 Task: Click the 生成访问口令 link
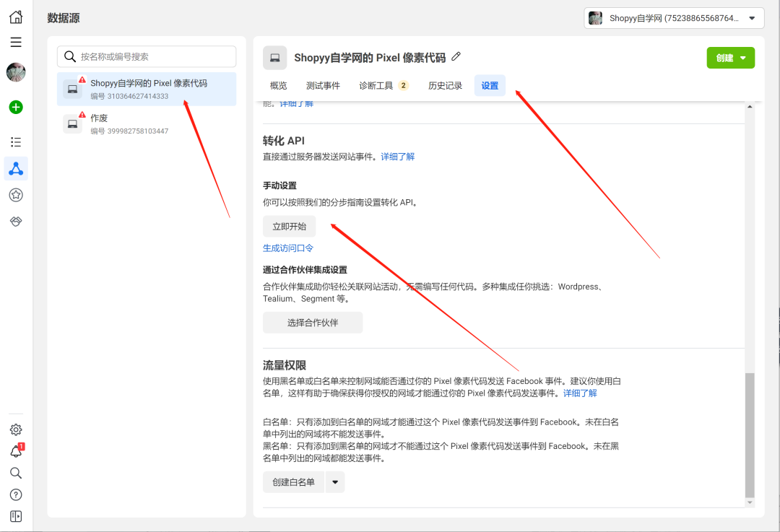pos(288,248)
